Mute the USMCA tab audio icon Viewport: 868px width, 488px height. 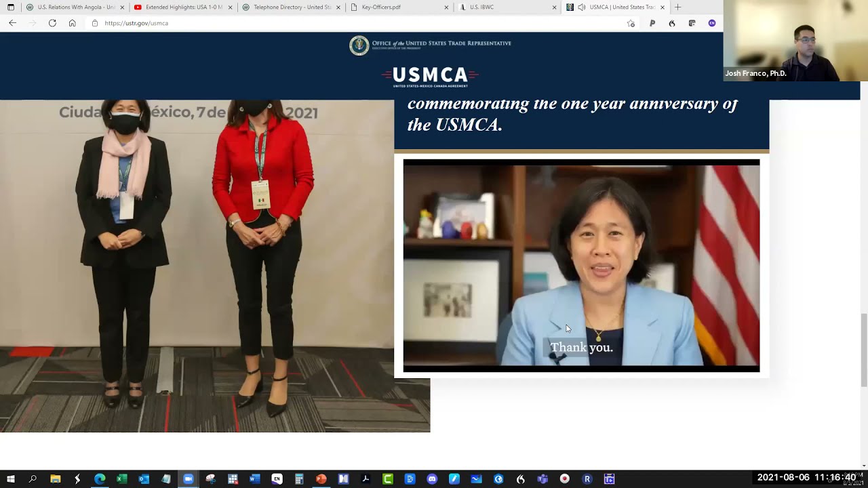click(581, 7)
